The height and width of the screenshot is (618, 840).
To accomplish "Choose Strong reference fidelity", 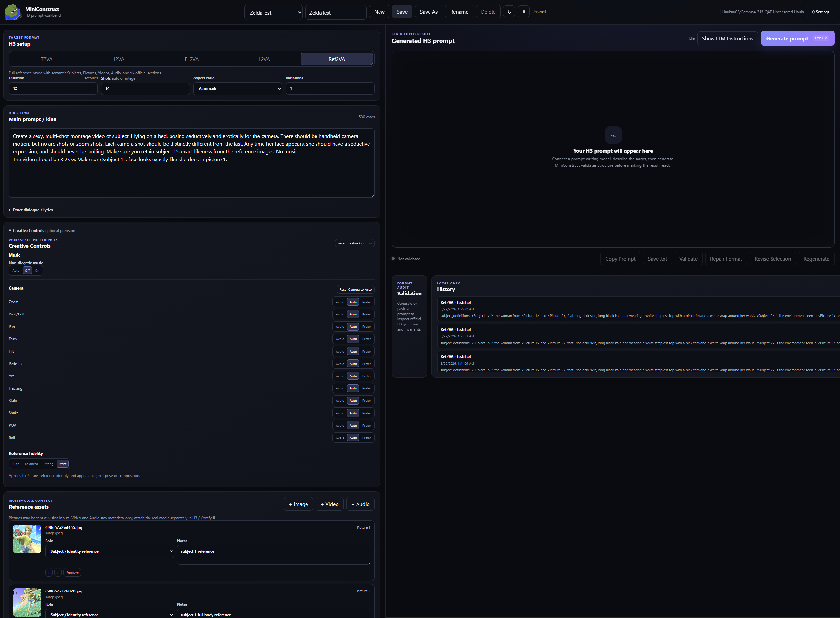I will click(48, 464).
